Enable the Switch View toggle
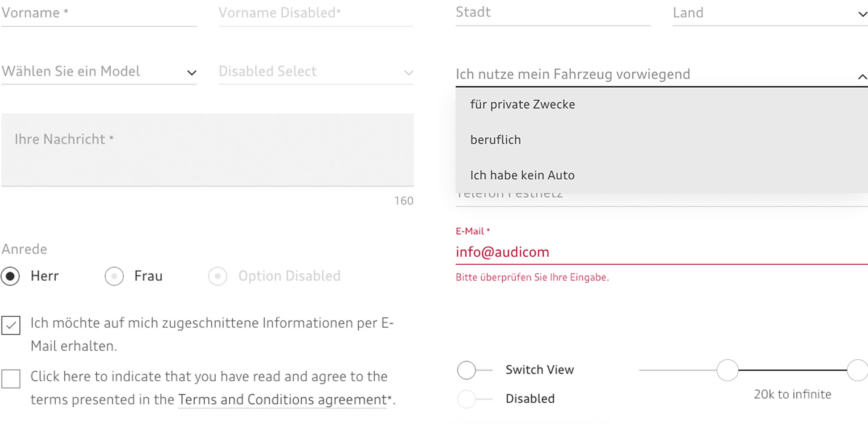 click(x=467, y=370)
